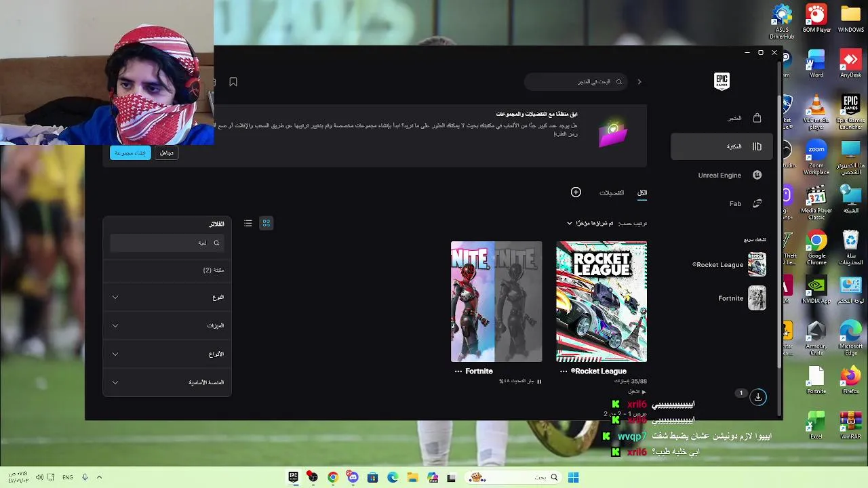Open GOM Player desktop shortcut
The height and width of the screenshot is (488, 868).
coord(816,19)
